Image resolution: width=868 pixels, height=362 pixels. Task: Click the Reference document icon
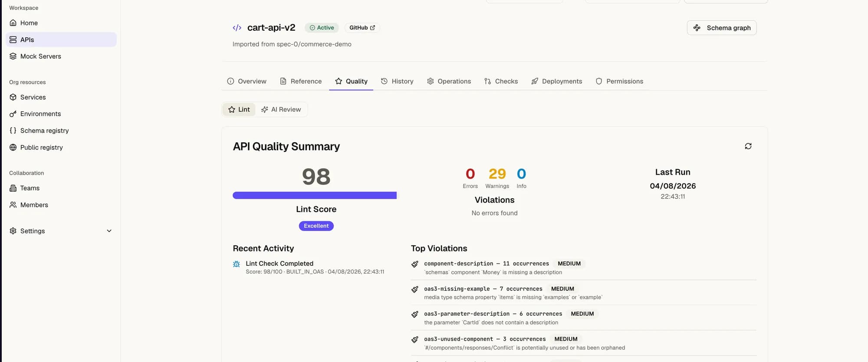[283, 82]
